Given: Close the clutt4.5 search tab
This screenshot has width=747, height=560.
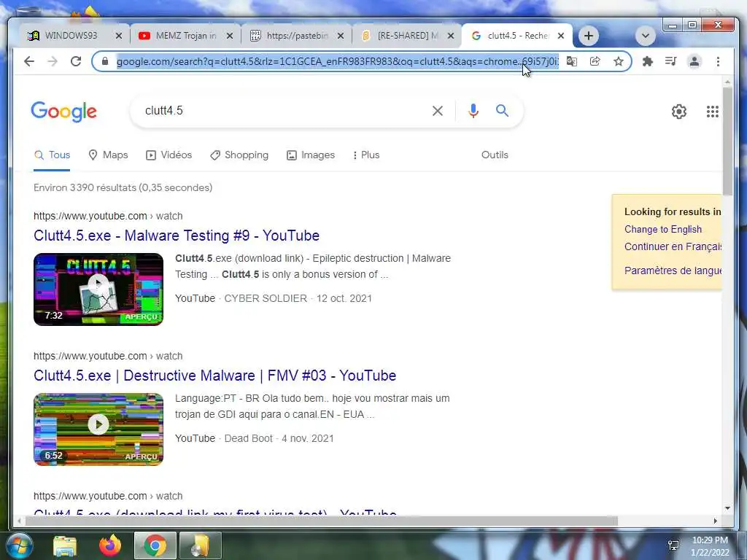Looking at the screenshot, I should tap(561, 36).
